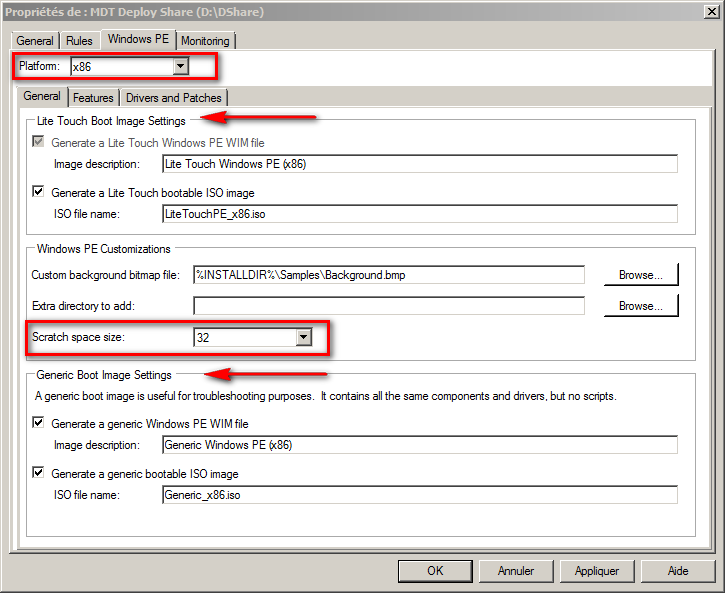Open the Scratch space size dropdown

point(304,338)
